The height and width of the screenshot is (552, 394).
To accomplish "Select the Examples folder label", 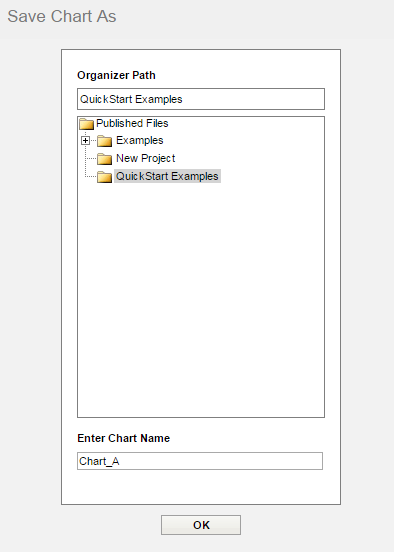I will (x=139, y=140).
